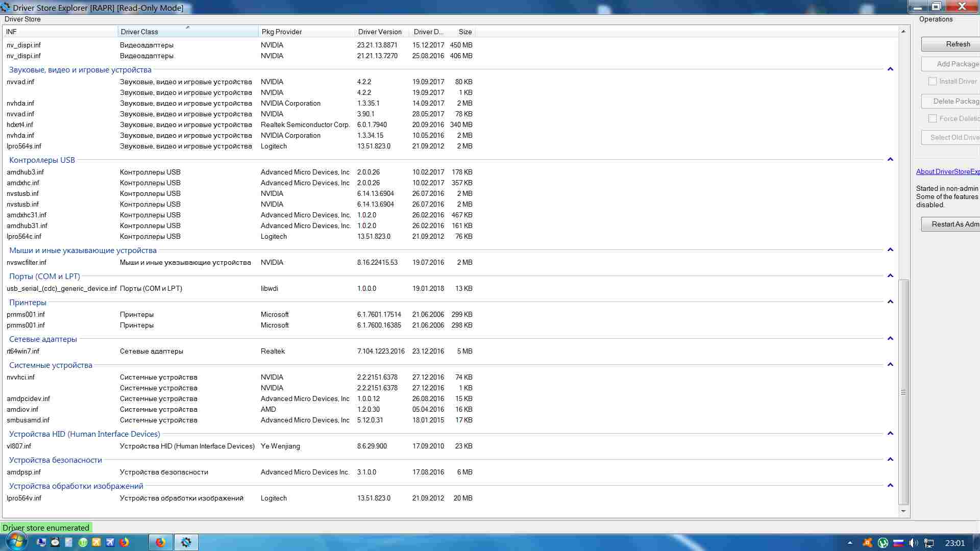Sort by the Size column header

(462, 32)
